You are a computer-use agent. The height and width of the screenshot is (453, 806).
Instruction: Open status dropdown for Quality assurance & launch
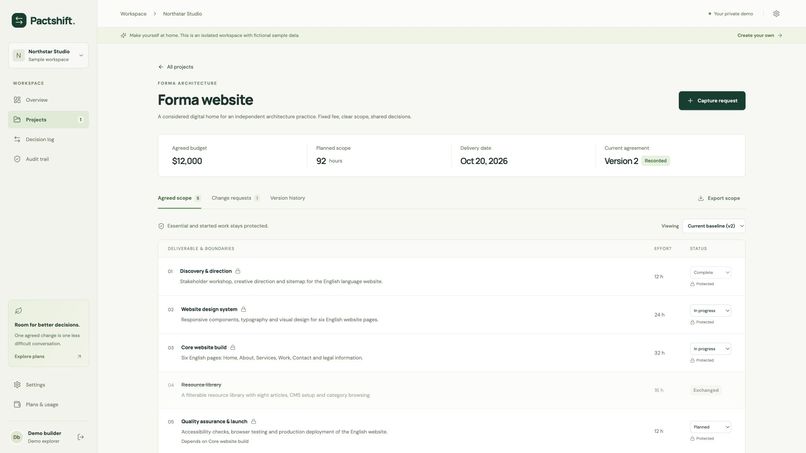[x=711, y=427]
